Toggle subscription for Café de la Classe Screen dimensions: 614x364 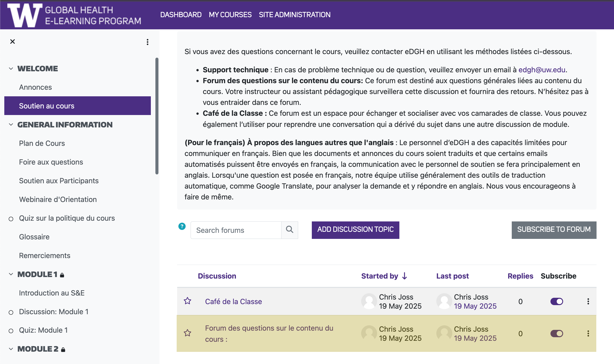pos(557,301)
